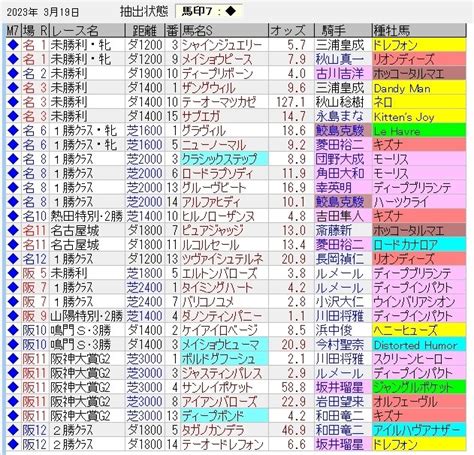Sort by the レース名 column header

coord(87,31)
